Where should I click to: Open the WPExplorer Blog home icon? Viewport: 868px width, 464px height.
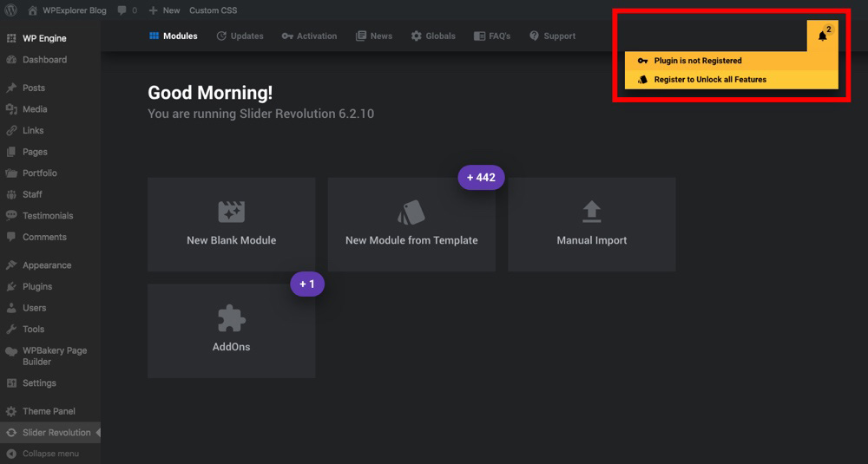tap(33, 10)
